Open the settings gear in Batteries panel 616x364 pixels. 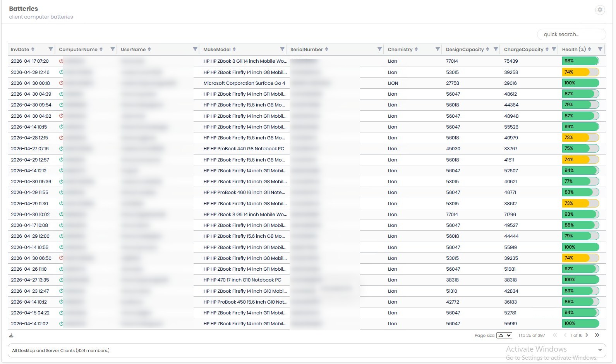pos(600,10)
